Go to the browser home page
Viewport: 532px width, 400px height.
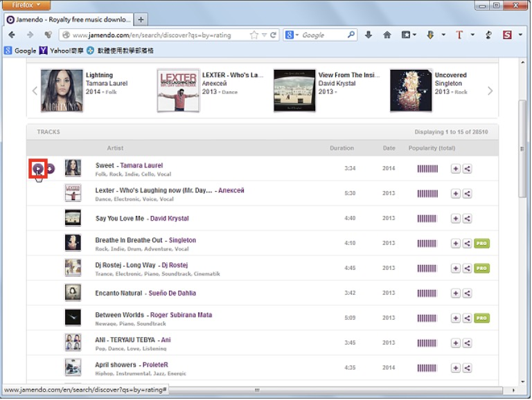pos(387,35)
